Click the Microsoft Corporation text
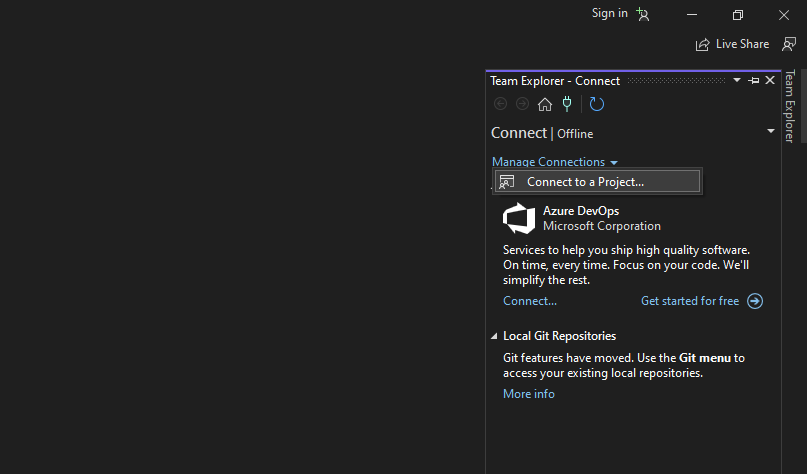 click(x=602, y=226)
